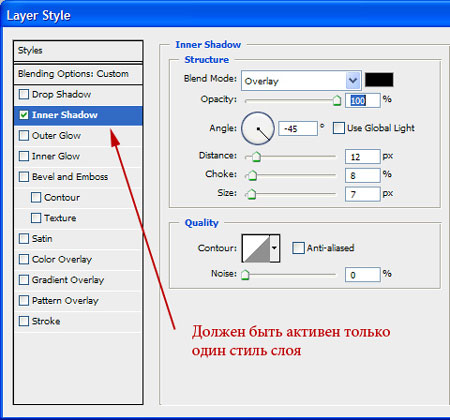Select the Color Overlay style row

click(x=78, y=259)
